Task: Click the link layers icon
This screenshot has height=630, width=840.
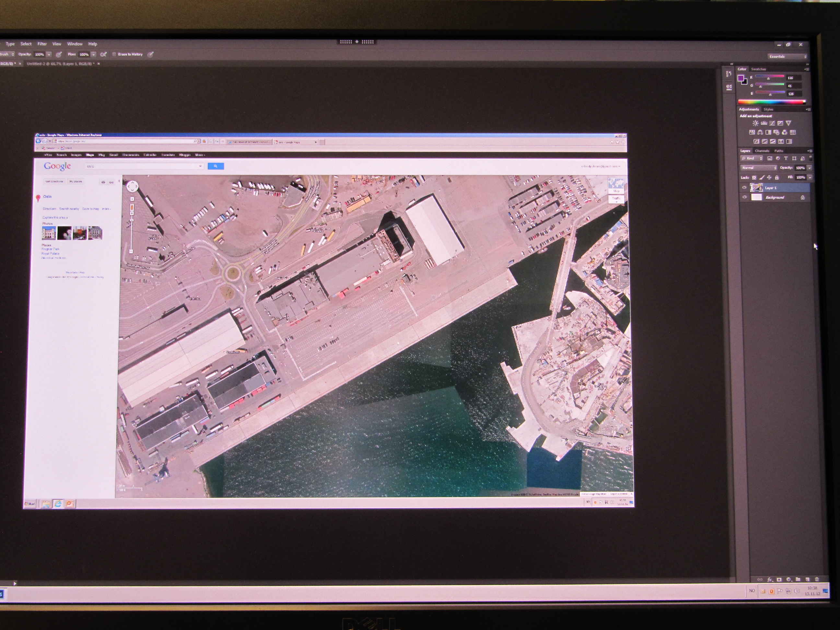Action: 760,579
